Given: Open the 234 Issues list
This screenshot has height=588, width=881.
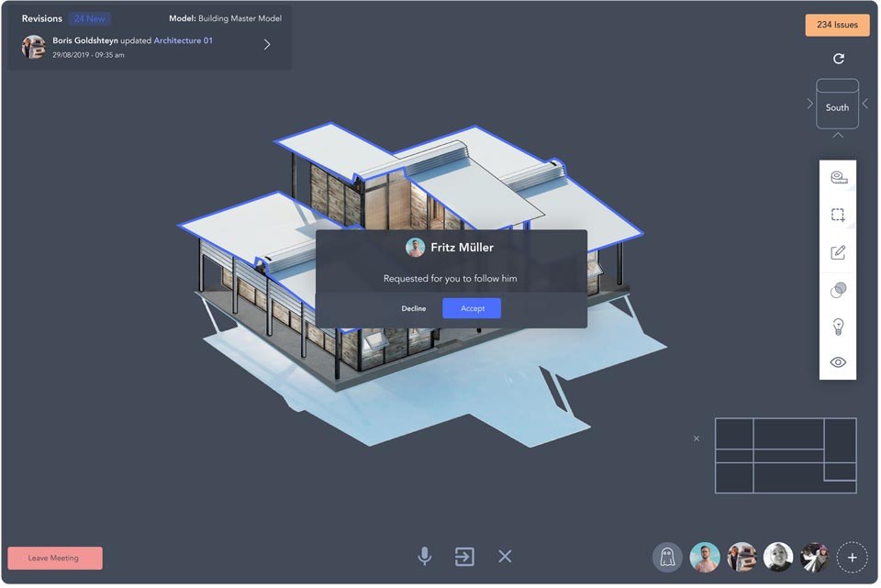Looking at the screenshot, I should [x=837, y=25].
